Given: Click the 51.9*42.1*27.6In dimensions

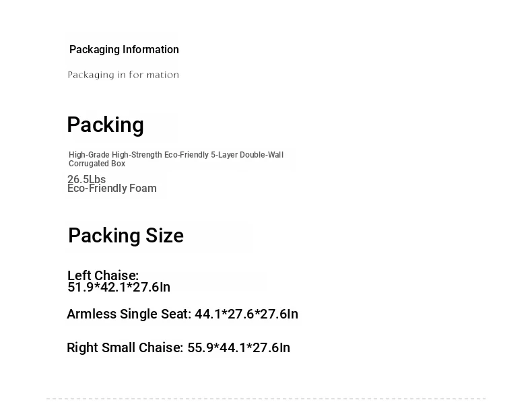Looking at the screenshot, I should (119, 287).
